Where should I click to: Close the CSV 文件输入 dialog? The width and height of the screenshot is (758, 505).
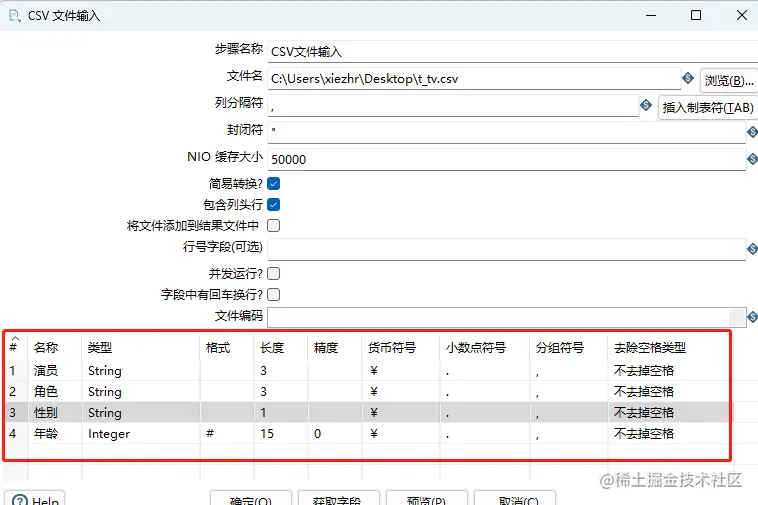click(x=742, y=15)
